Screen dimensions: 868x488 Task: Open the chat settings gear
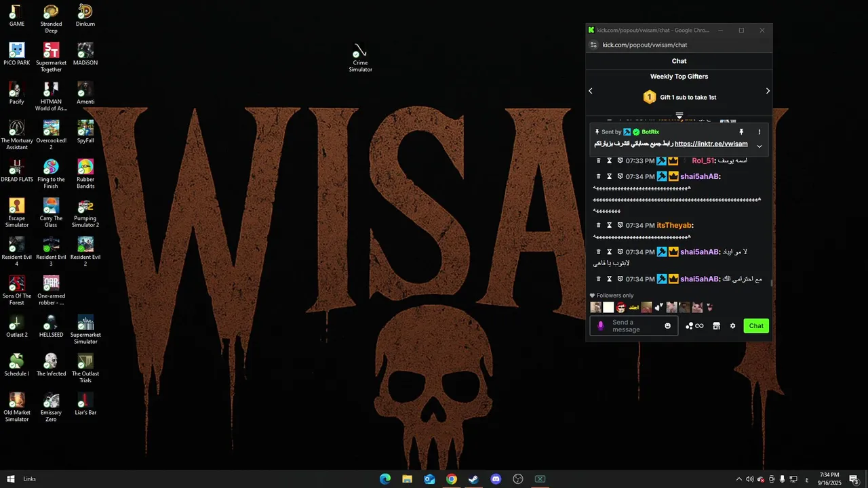(732, 326)
